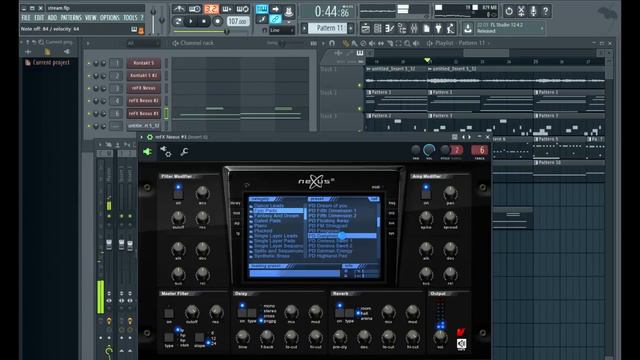This screenshot has width=640, height=360.
Task: Click the Pattern 11 selector
Action: (327, 28)
